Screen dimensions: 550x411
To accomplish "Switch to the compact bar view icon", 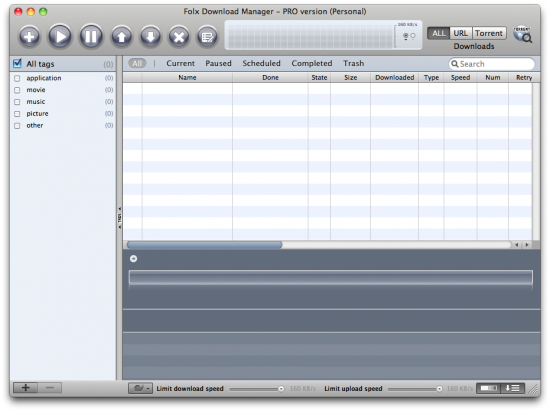I will tap(488, 388).
